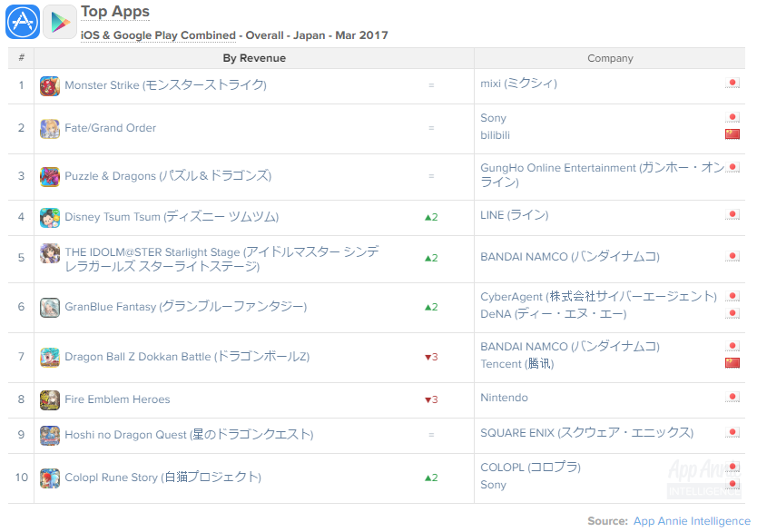The height and width of the screenshot is (532, 757).
Task: Open the Top Apps heading link
Action: coord(115,12)
